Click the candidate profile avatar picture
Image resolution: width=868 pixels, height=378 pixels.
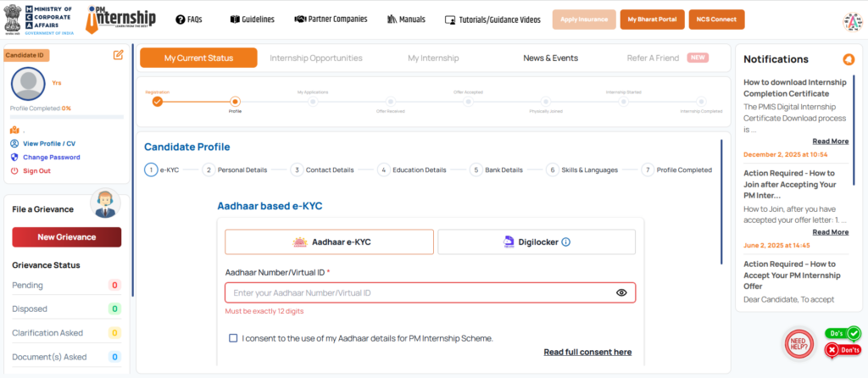tap(26, 84)
